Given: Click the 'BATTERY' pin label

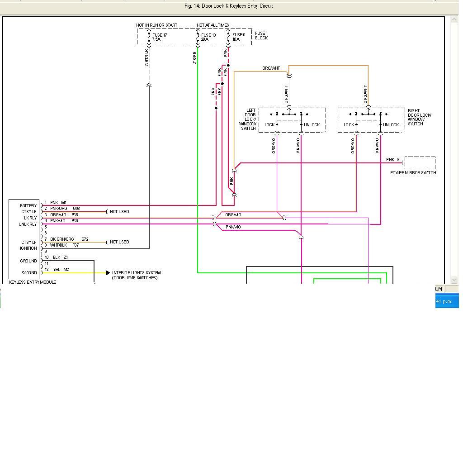Looking at the screenshot, I should (x=28, y=205).
